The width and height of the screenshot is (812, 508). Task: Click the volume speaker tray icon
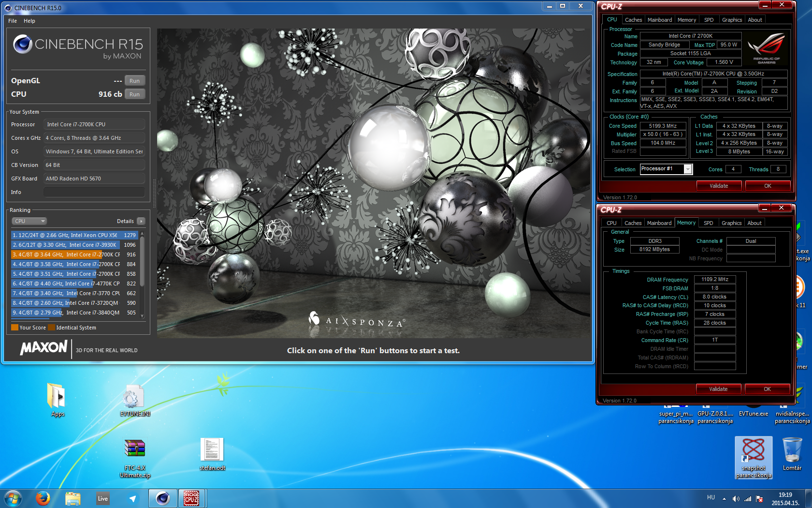736,498
